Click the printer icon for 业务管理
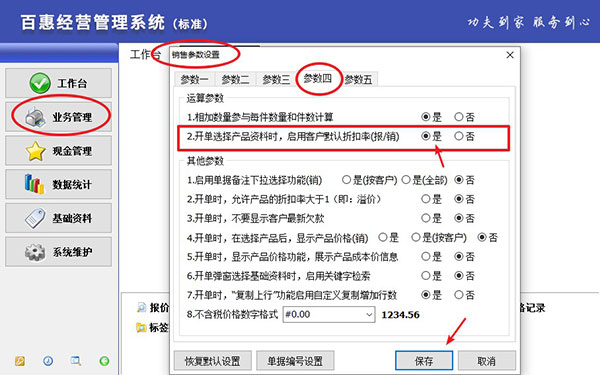 tap(35, 117)
